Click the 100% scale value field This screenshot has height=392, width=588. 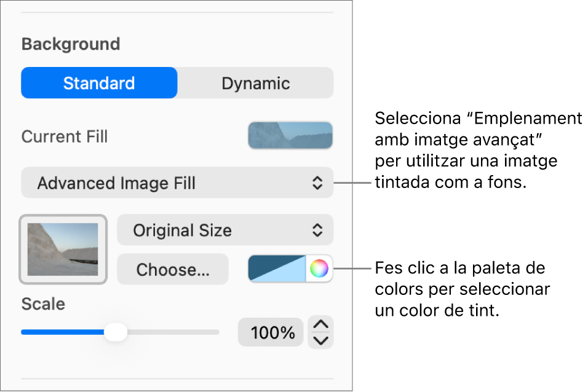point(271,333)
